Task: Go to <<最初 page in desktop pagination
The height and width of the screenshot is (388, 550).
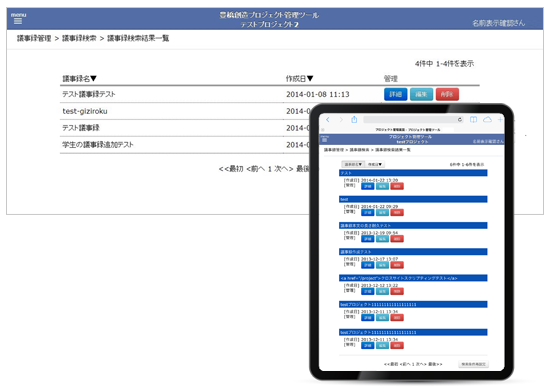Action: coord(231,169)
